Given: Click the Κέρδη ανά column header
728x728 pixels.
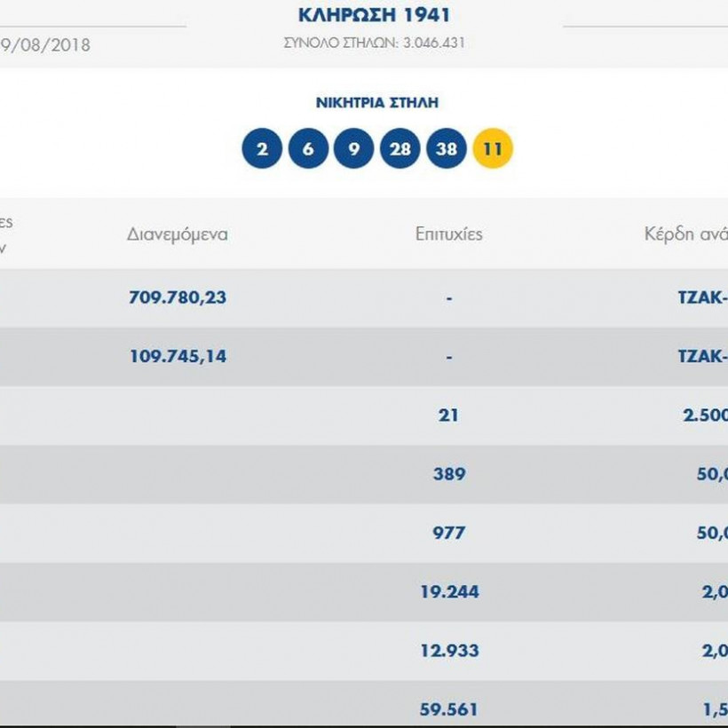Looking at the screenshot, I should pyautogui.click(x=684, y=234).
